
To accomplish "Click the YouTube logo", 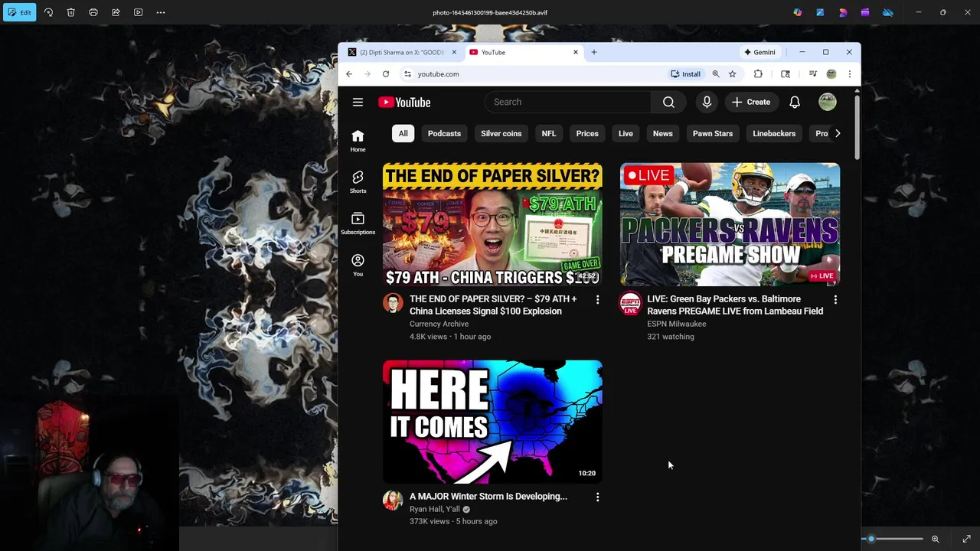I will [x=404, y=103].
